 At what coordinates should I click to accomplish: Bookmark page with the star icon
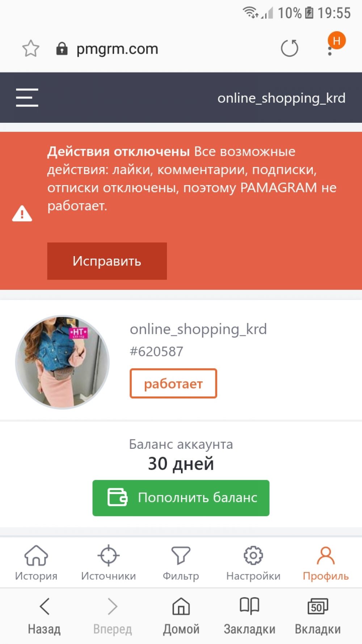31,49
